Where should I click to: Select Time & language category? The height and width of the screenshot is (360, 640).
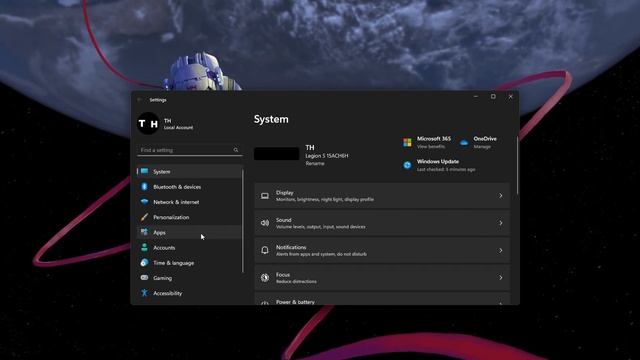[x=189, y=262]
